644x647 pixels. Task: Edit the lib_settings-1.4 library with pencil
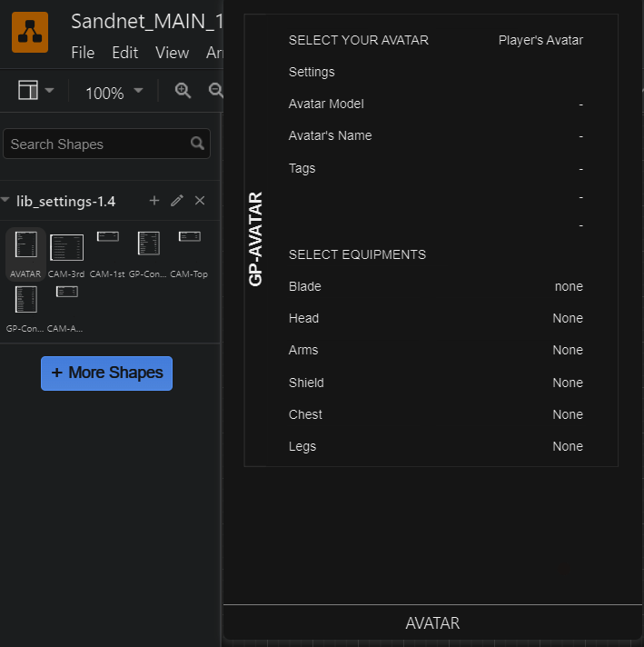[177, 201]
